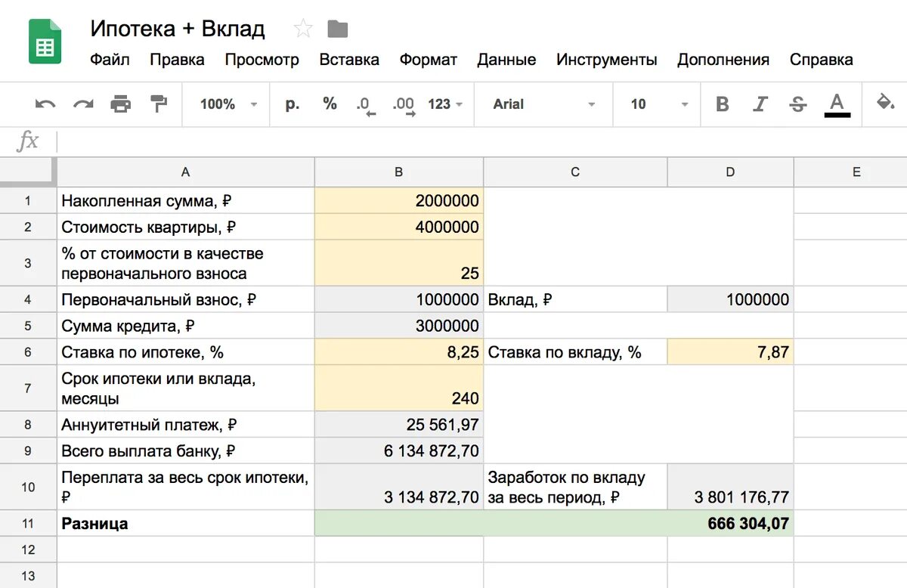Toggle Bold formatting
The width and height of the screenshot is (907, 588).
[x=723, y=104]
